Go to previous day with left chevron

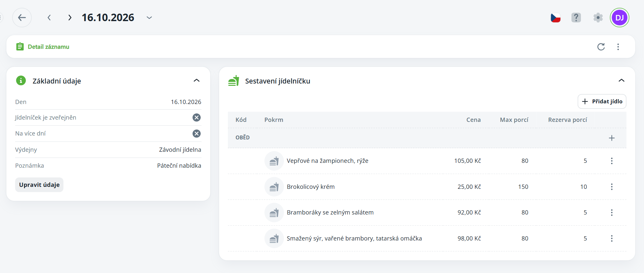click(49, 18)
